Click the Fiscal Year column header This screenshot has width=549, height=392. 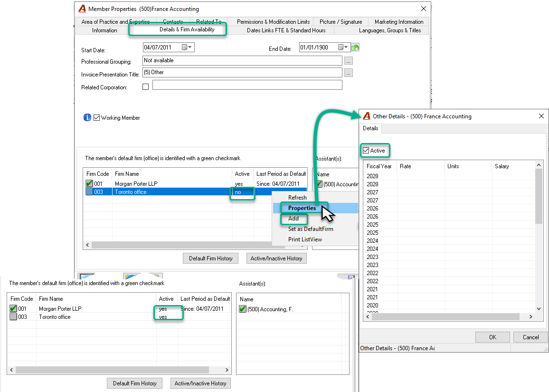click(380, 166)
